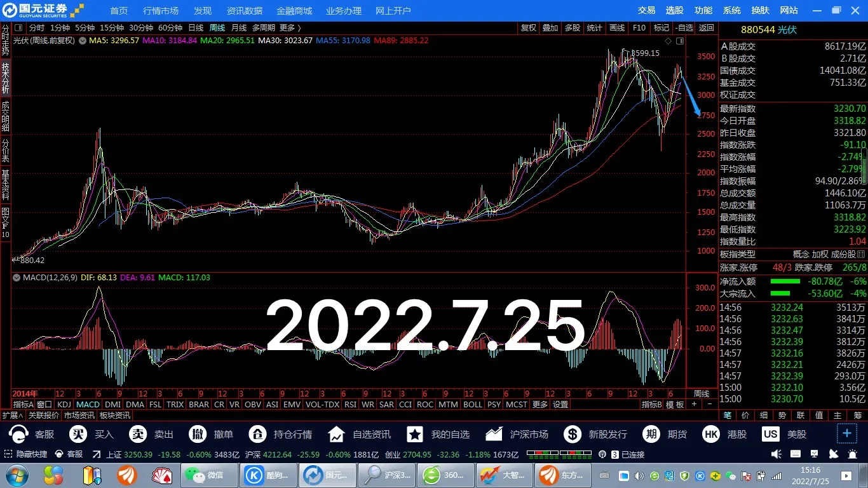
Task: Open the 客服 headset icon
Action: point(18,435)
